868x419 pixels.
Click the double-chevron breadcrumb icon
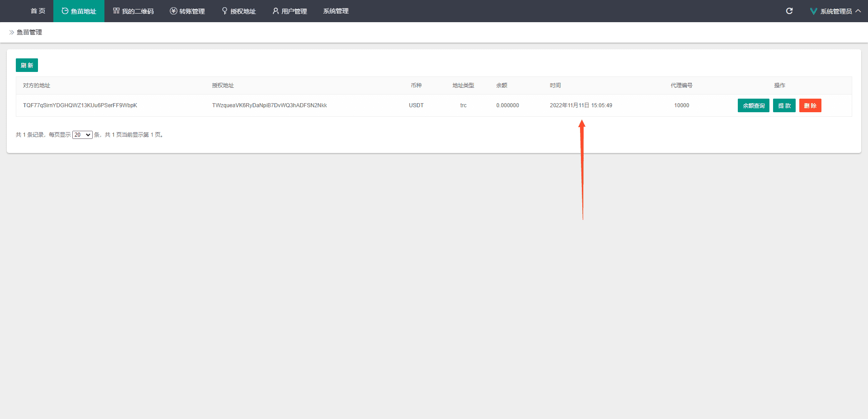coord(12,33)
